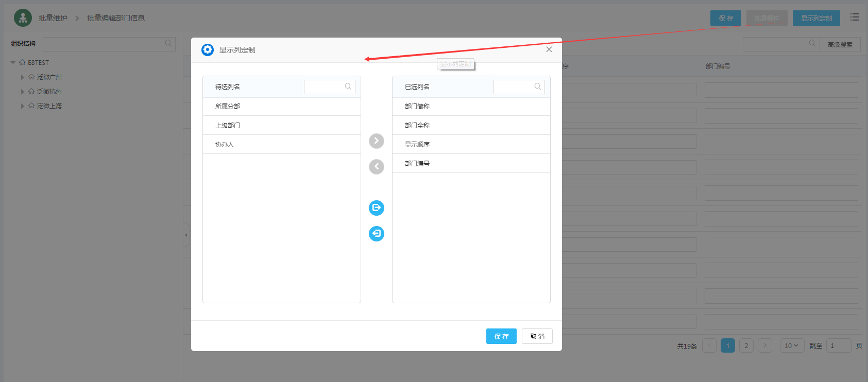Click the green organization logo icon
The image size is (868, 382).
click(23, 18)
